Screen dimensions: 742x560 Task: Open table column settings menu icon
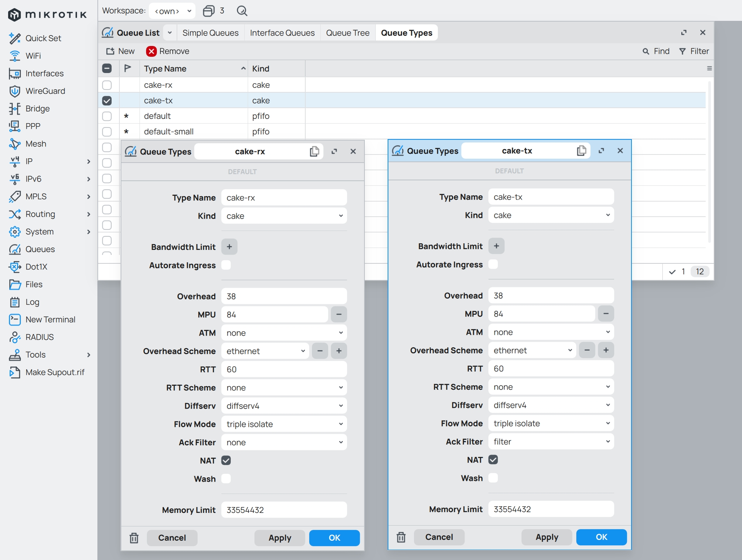(709, 68)
